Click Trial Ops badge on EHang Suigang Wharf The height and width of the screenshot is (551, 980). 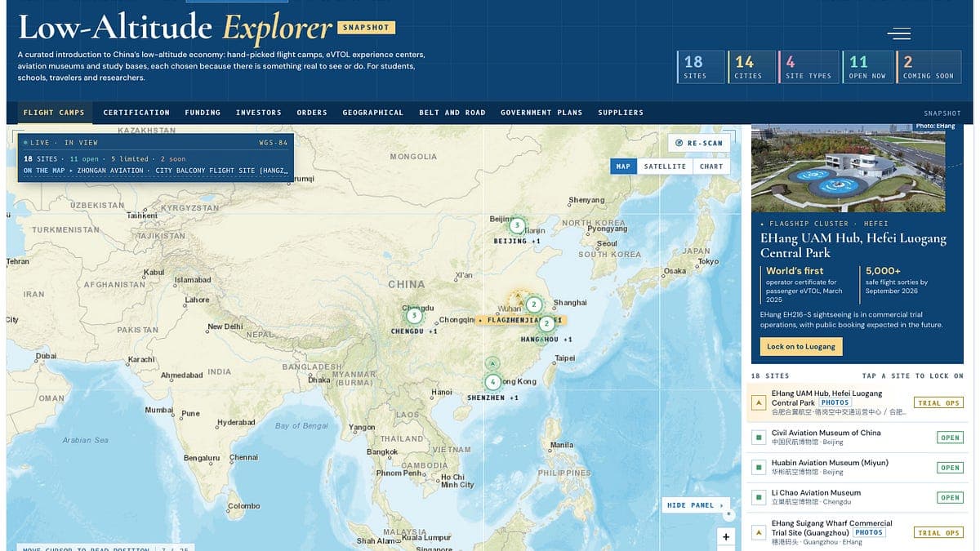(938, 533)
